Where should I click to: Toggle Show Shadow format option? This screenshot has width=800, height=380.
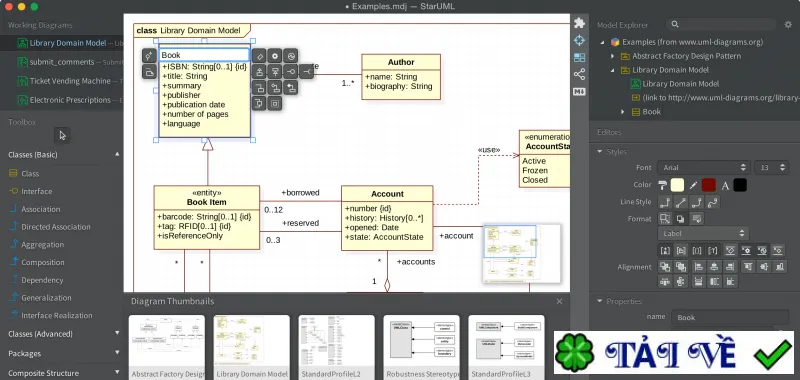tap(681, 218)
